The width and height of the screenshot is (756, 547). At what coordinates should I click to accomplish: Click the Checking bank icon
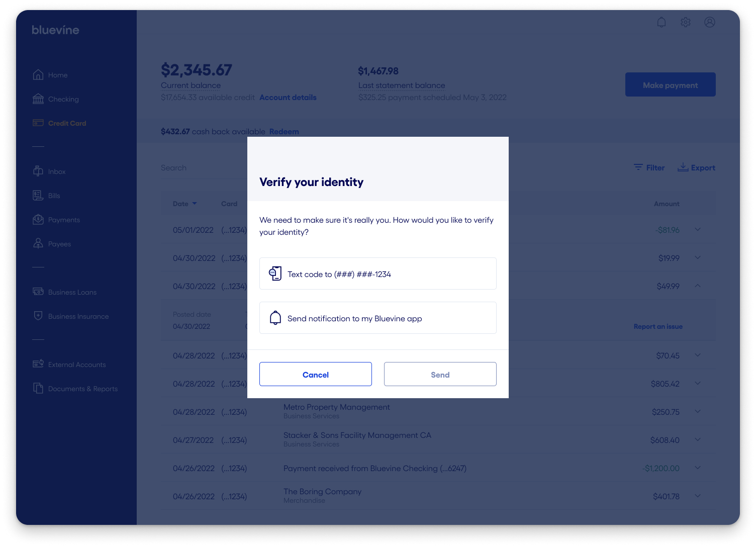pyautogui.click(x=38, y=99)
